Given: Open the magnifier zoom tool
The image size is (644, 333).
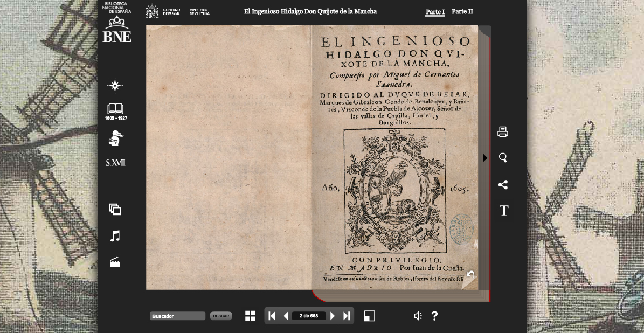Looking at the screenshot, I should (503, 158).
